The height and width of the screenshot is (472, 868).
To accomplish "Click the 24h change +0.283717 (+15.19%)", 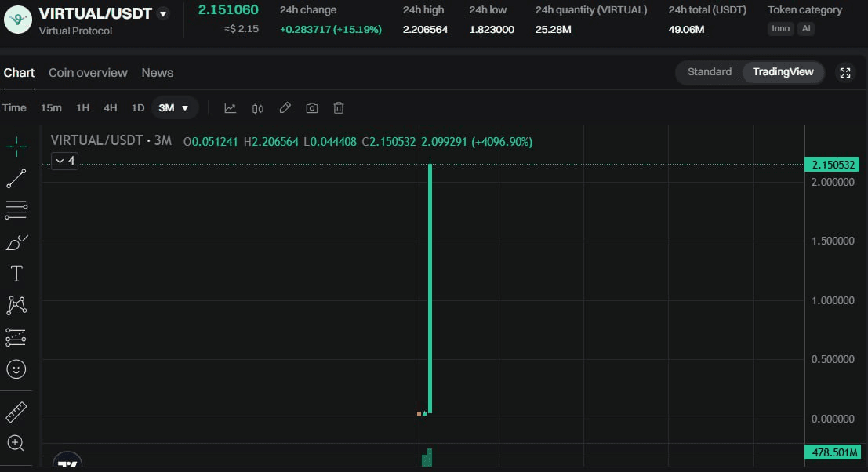I will click(330, 29).
